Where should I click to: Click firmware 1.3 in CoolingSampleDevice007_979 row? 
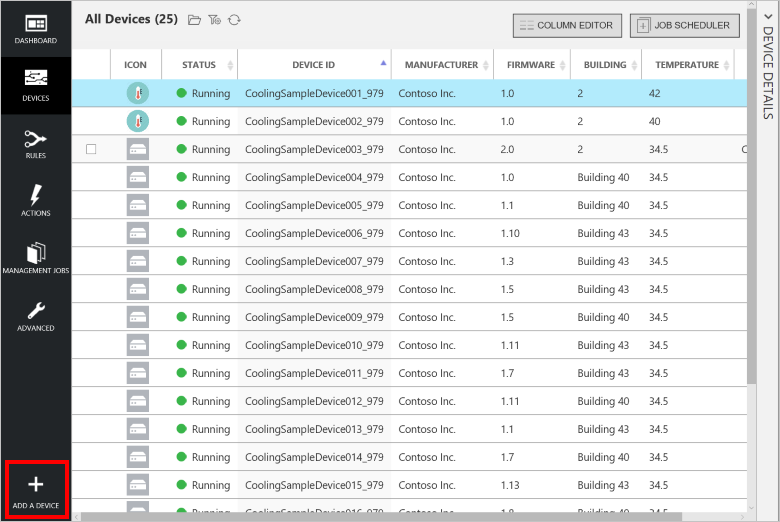coord(507,261)
